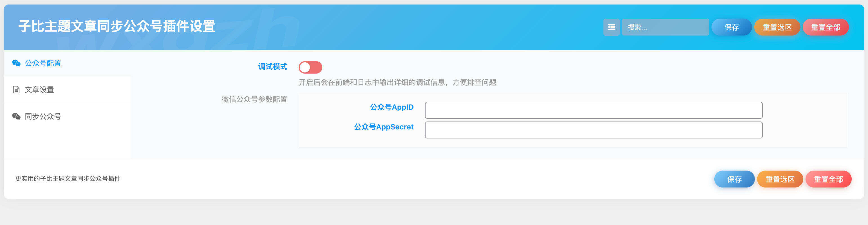This screenshot has height=225, width=868.
Task: Click the bottom 保存 button
Action: pyautogui.click(x=734, y=179)
